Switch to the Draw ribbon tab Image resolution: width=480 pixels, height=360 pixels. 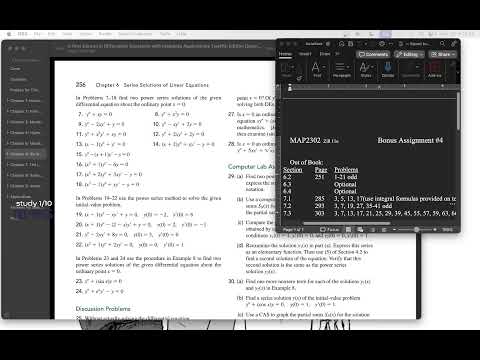click(x=325, y=54)
